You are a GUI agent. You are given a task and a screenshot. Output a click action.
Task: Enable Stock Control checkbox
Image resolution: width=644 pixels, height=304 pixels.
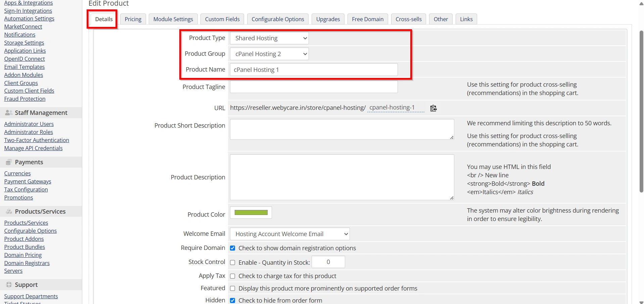tap(232, 263)
